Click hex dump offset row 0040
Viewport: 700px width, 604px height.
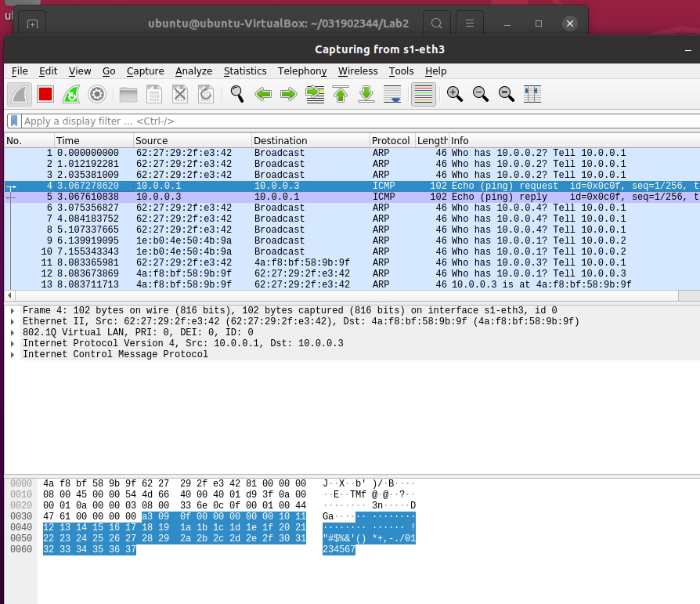(21, 527)
